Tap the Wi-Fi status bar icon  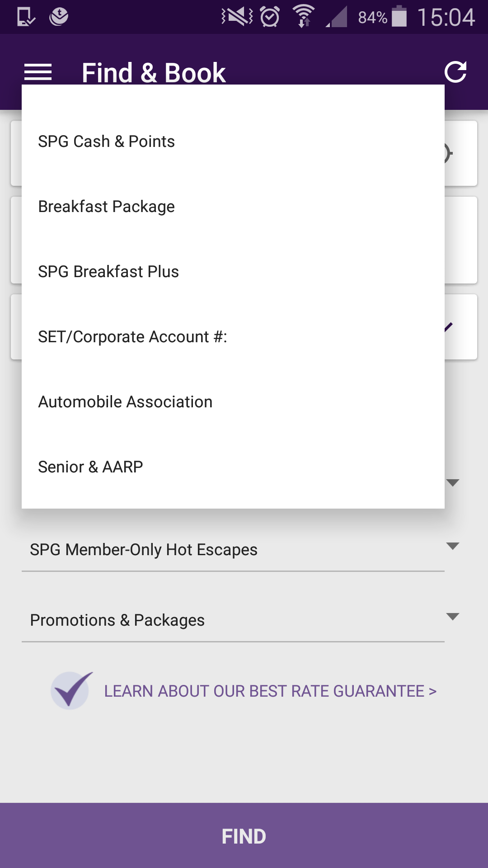coord(304,16)
